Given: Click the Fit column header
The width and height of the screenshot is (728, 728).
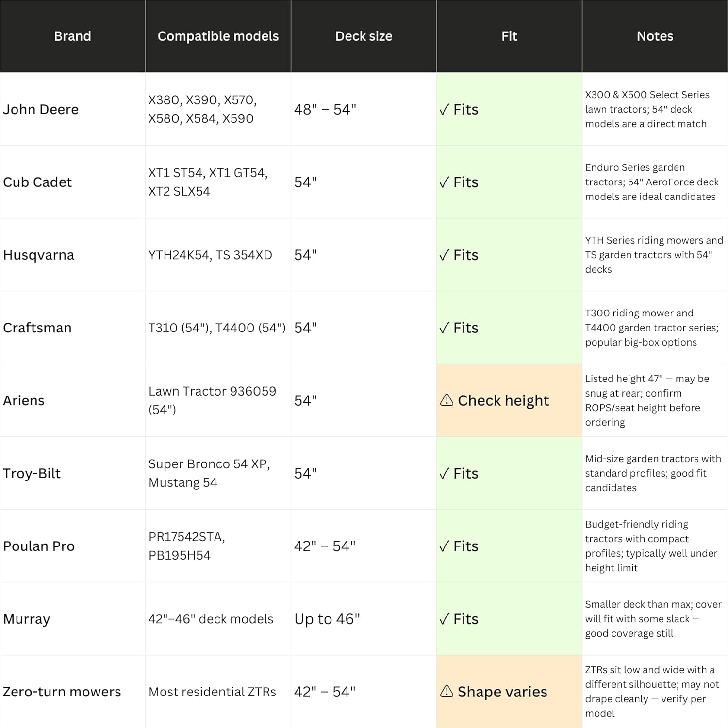Looking at the screenshot, I should [x=509, y=36].
